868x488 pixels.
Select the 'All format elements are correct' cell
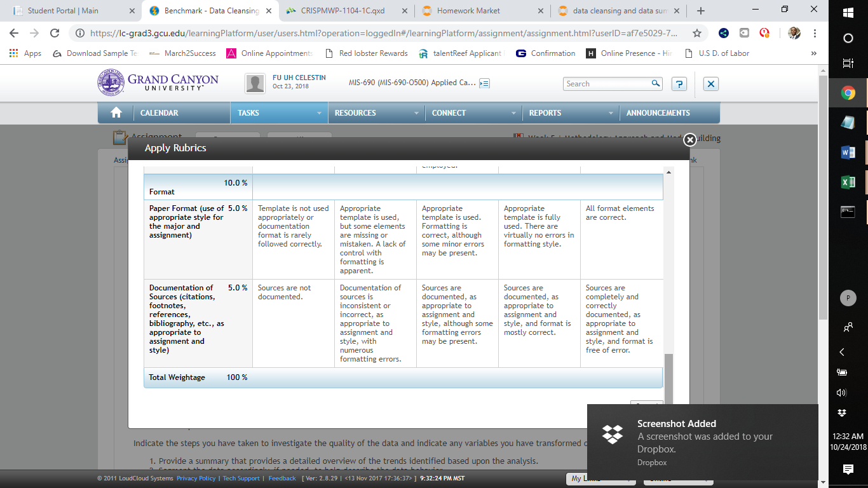[x=621, y=240]
